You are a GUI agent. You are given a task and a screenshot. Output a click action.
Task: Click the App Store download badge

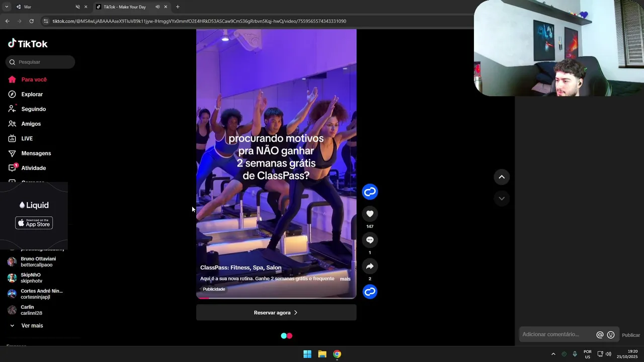[34, 223]
